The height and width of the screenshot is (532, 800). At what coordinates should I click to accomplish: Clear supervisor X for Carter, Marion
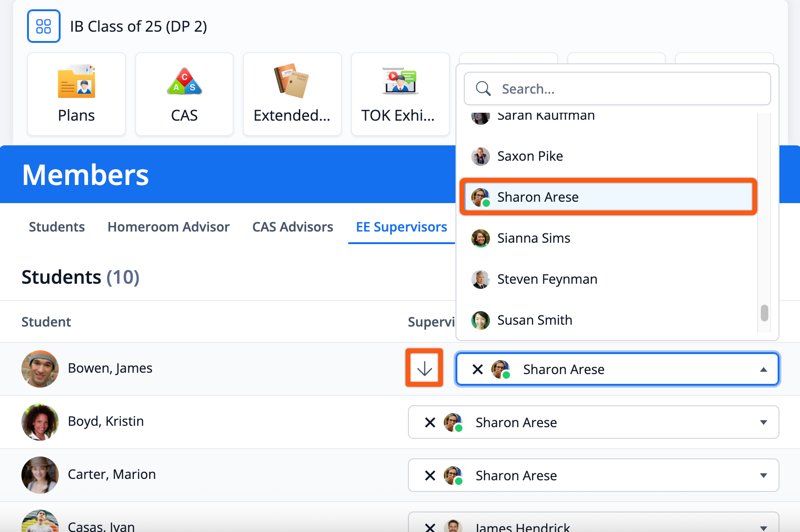pyautogui.click(x=430, y=476)
